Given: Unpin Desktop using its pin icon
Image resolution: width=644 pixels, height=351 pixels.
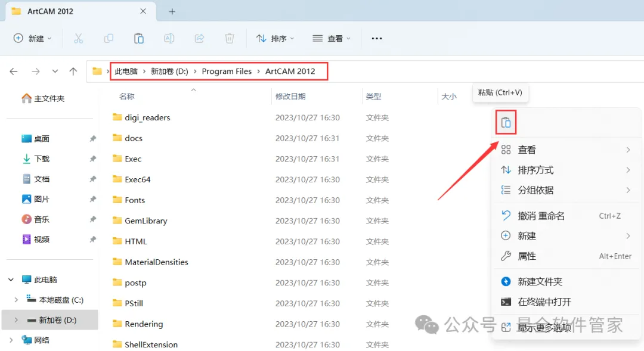Looking at the screenshot, I should click(93, 139).
